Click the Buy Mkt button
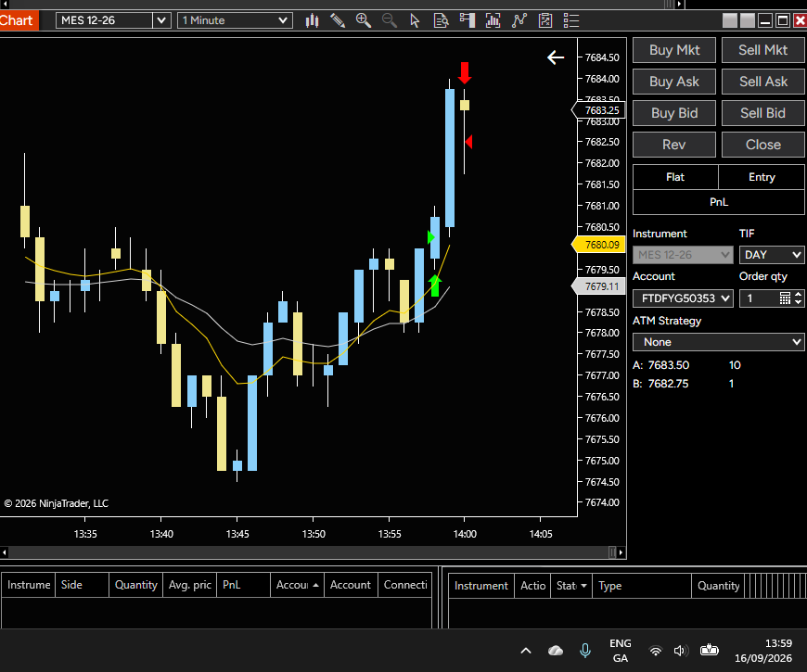The width and height of the screenshot is (807, 672). pos(674,50)
